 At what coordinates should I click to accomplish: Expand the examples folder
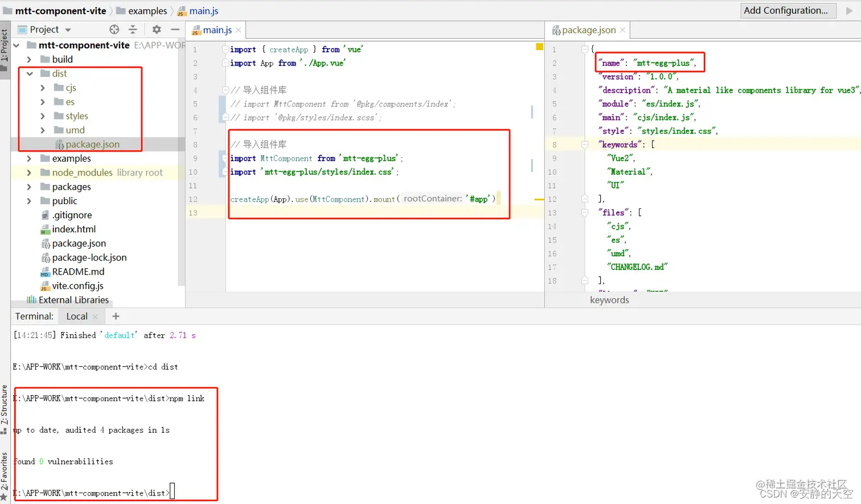coord(30,158)
